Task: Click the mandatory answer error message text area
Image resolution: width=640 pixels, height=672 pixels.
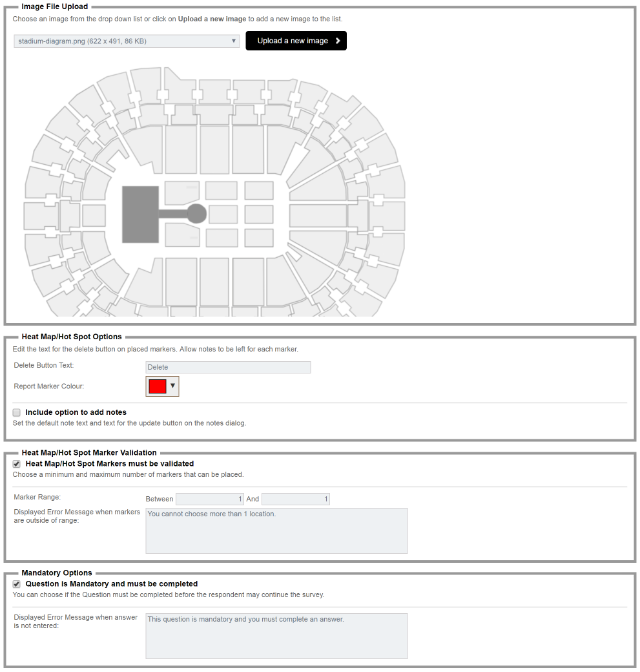Action: pyautogui.click(x=276, y=636)
